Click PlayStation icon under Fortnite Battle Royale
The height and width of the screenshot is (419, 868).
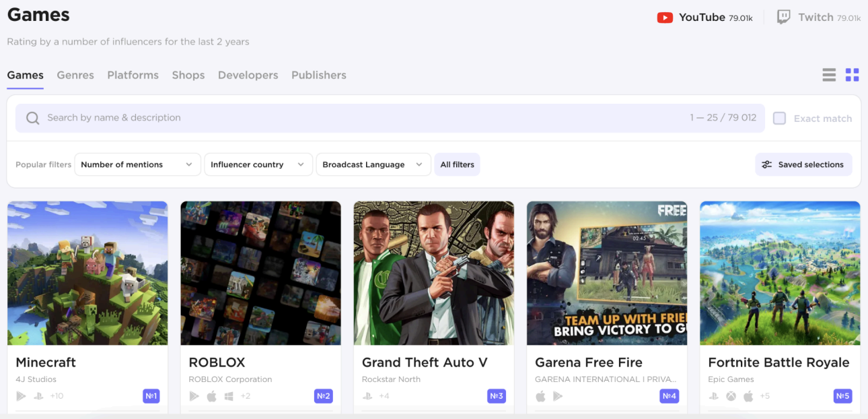713,396
